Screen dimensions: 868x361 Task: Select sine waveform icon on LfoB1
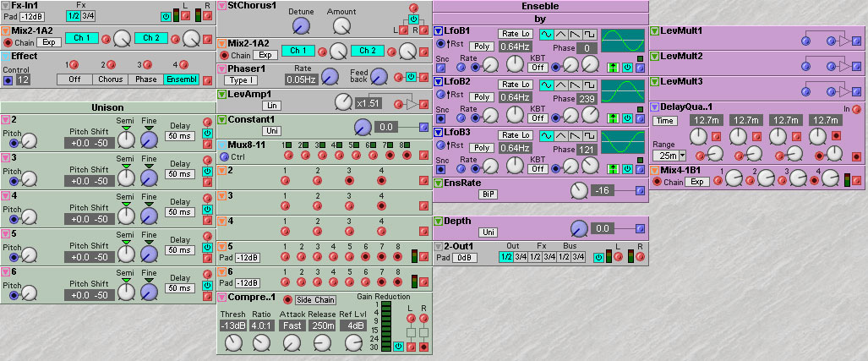(x=546, y=32)
